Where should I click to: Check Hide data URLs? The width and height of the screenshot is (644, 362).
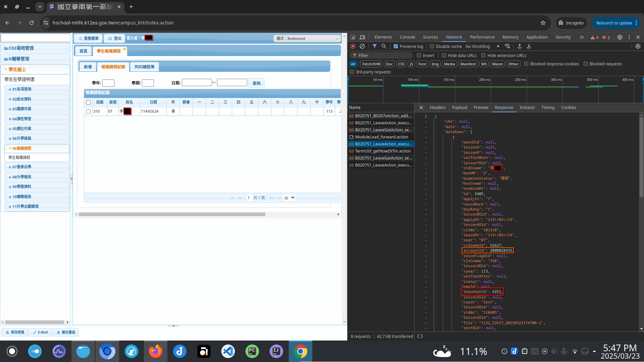[x=444, y=56]
